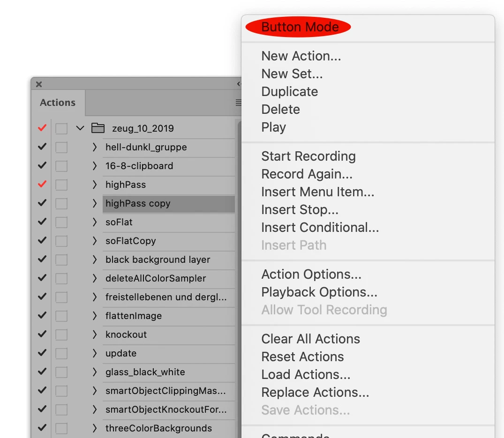Choose Start Recording in the menu
Screen dimensions: 504x438
(x=308, y=156)
